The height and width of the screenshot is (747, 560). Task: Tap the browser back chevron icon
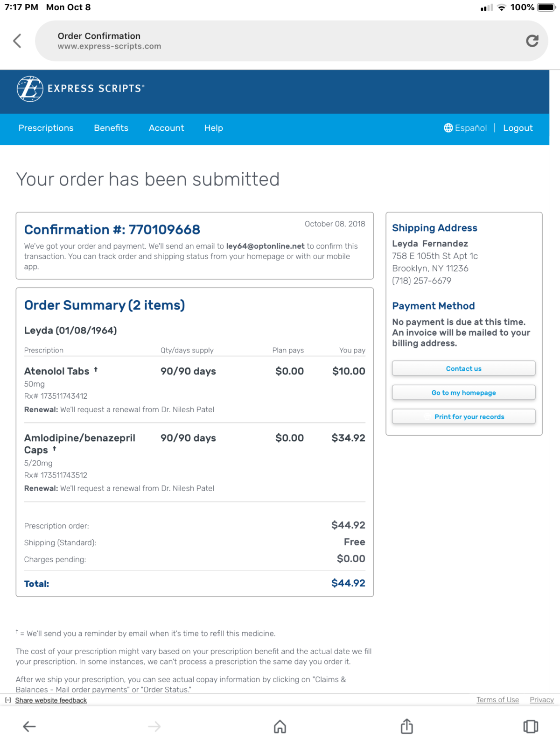pyautogui.click(x=17, y=41)
